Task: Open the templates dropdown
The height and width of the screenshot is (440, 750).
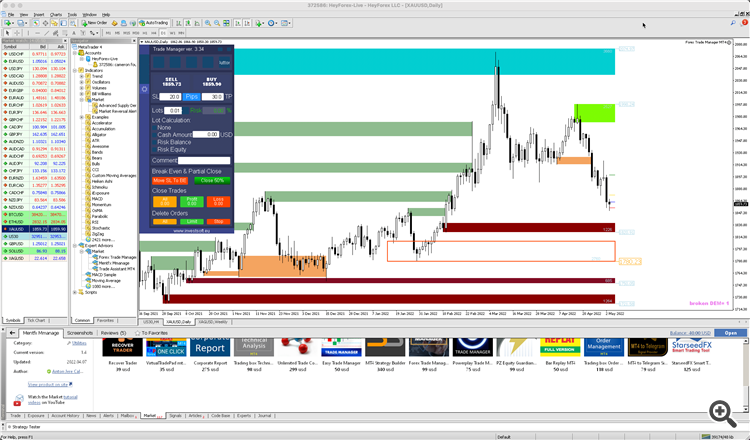Action: [x=286, y=23]
